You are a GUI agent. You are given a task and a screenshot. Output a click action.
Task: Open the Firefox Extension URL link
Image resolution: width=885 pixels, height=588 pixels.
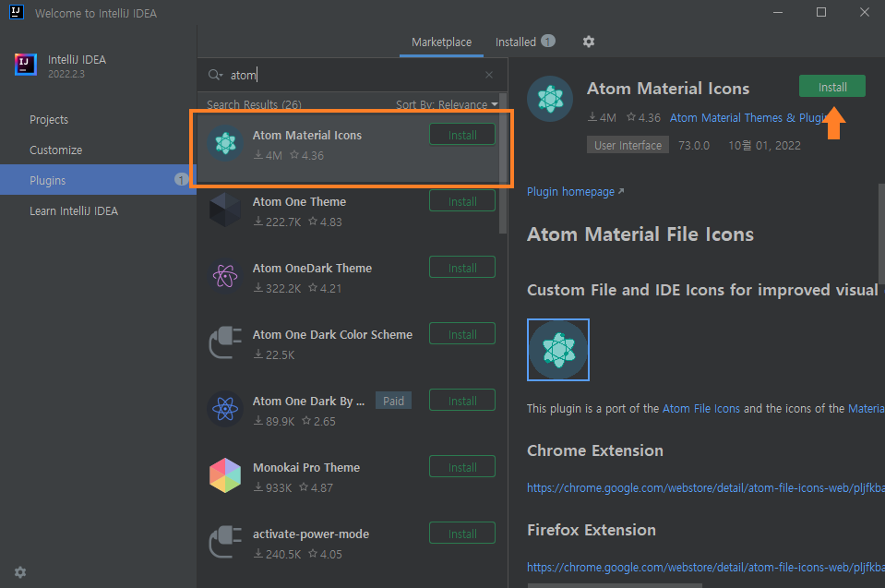(x=706, y=568)
